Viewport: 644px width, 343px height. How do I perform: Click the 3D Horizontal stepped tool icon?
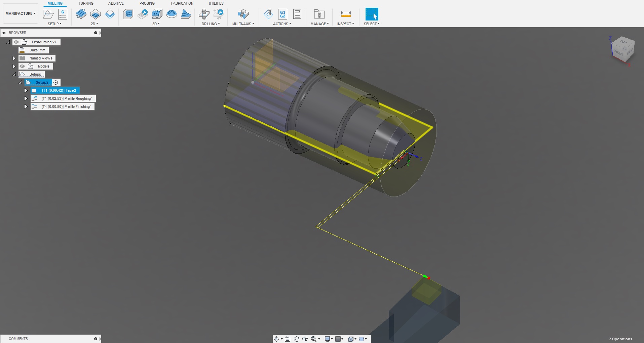tap(186, 14)
